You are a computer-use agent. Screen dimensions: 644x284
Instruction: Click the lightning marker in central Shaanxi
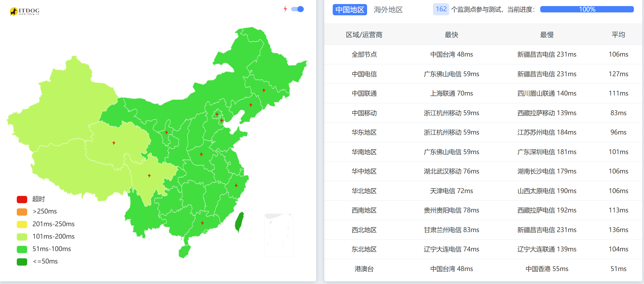tap(201, 154)
